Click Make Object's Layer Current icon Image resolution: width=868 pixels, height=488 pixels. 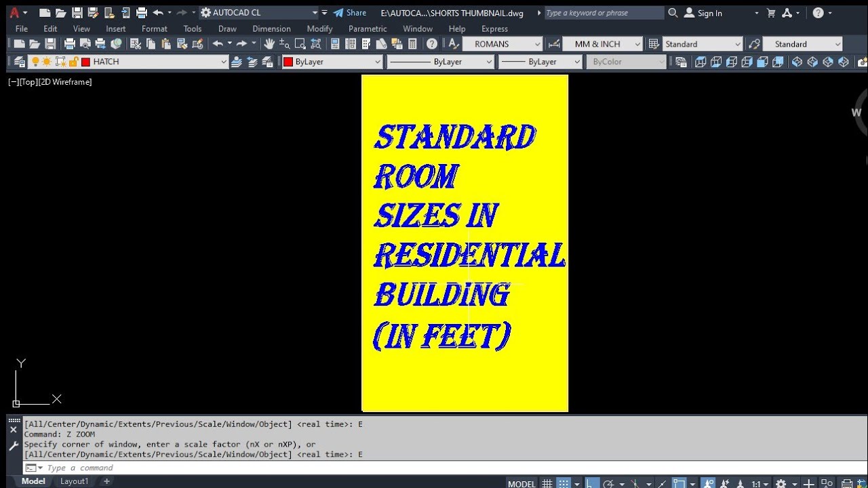(x=237, y=62)
